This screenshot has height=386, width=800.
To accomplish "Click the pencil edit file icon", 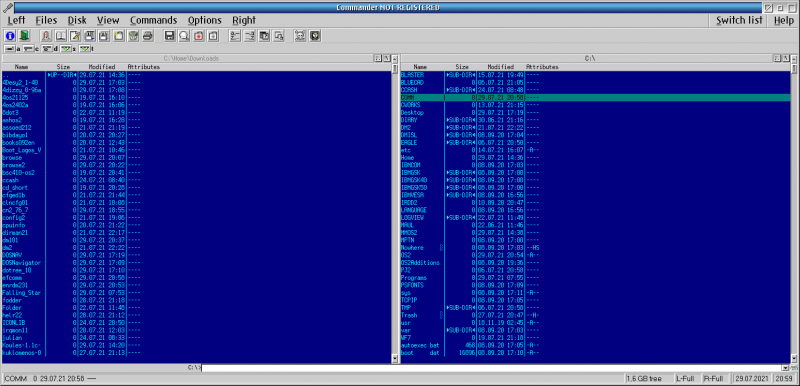I will pyautogui.click(x=75, y=36).
